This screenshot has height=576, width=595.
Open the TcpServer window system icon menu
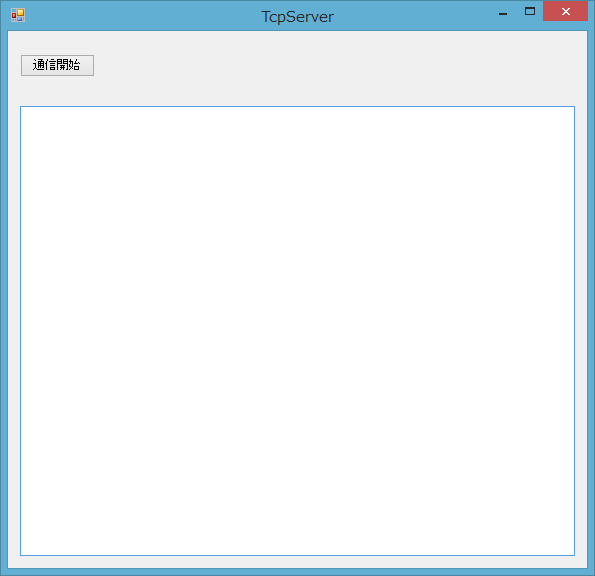18,15
